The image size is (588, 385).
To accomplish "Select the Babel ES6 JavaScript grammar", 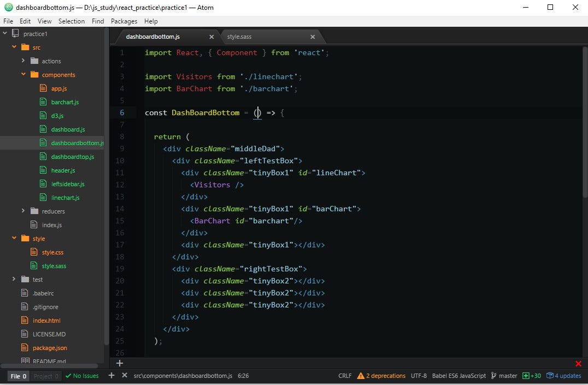I will tap(461, 376).
